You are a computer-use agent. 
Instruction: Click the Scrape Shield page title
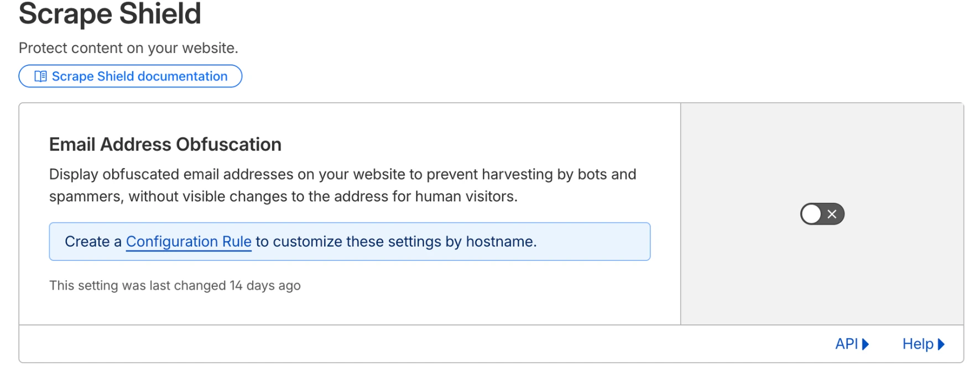[110, 14]
